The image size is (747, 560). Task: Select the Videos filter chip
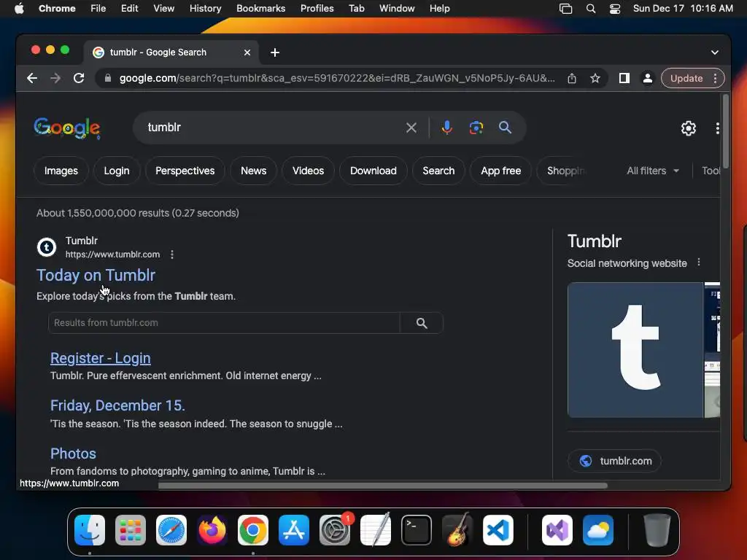pos(309,171)
